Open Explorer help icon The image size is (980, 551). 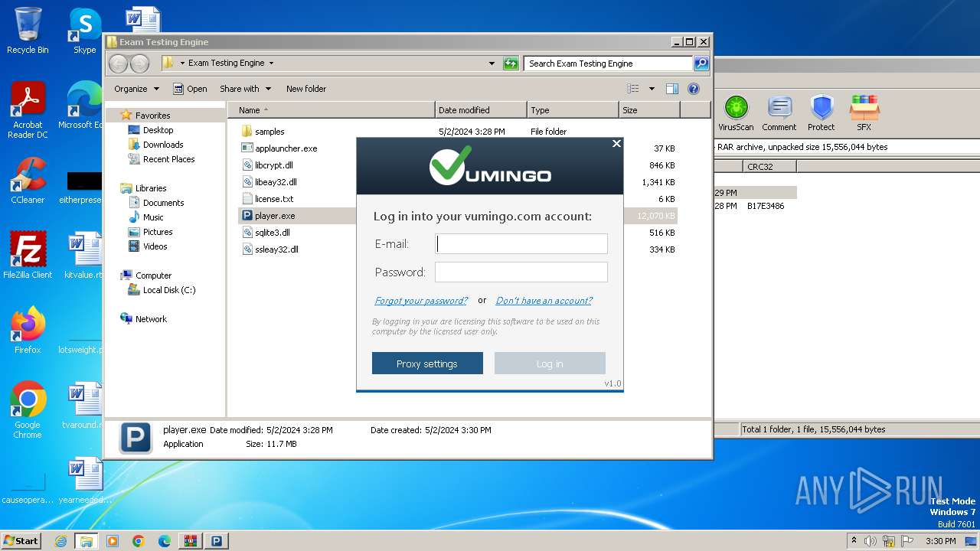coord(694,89)
